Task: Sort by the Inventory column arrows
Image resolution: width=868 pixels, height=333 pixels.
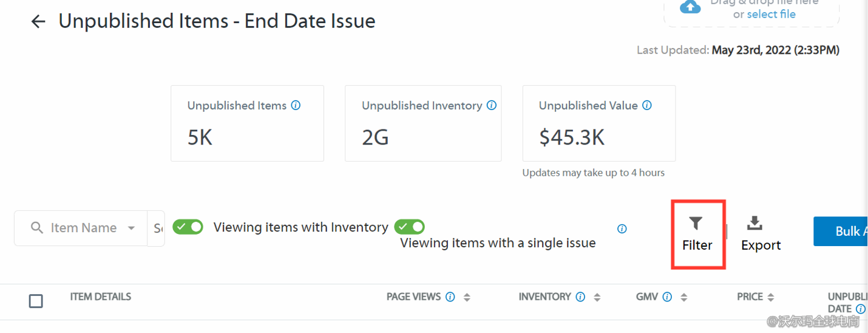Action: [x=597, y=297]
